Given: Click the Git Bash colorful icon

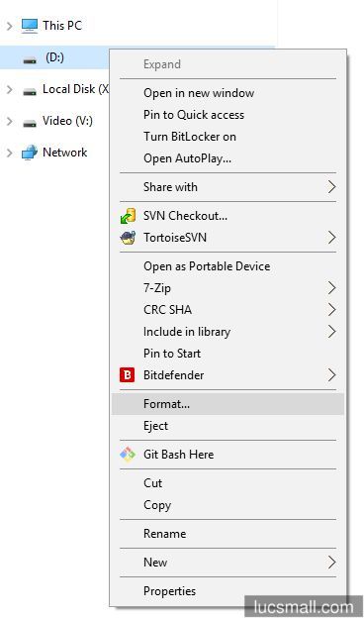Looking at the screenshot, I should [128, 454].
